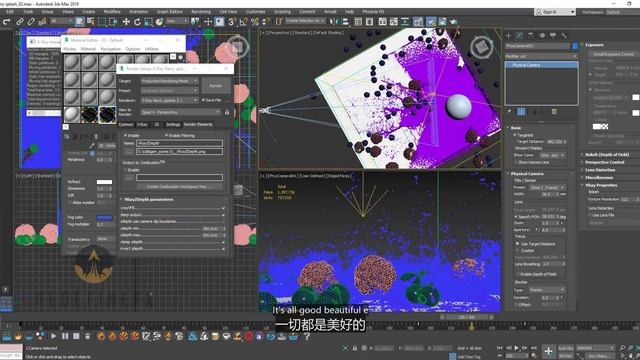Toggle Specify FOV checkbox
This screenshot has height=360, width=640.
coord(516,217)
